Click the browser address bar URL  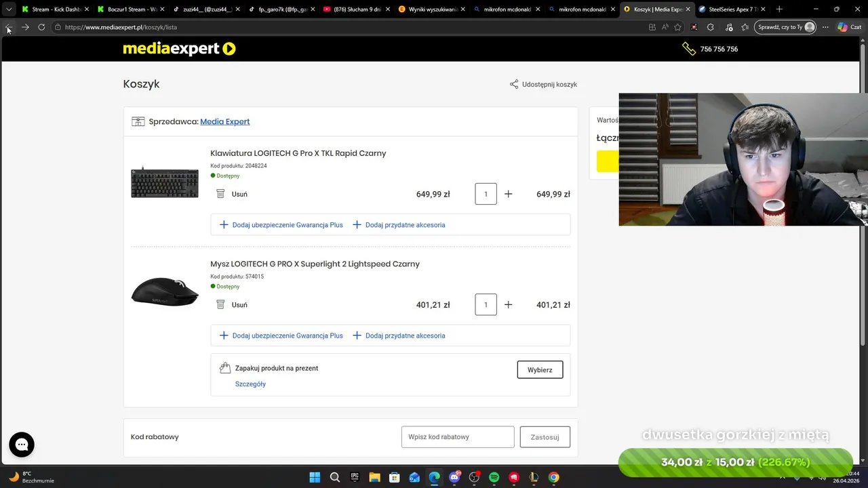(x=121, y=27)
